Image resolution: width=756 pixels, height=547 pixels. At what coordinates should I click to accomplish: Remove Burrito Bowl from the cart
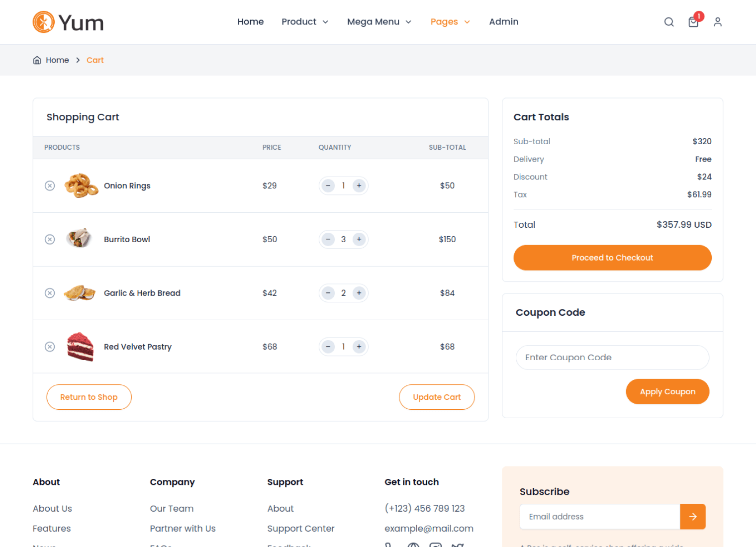(x=50, y=239)
